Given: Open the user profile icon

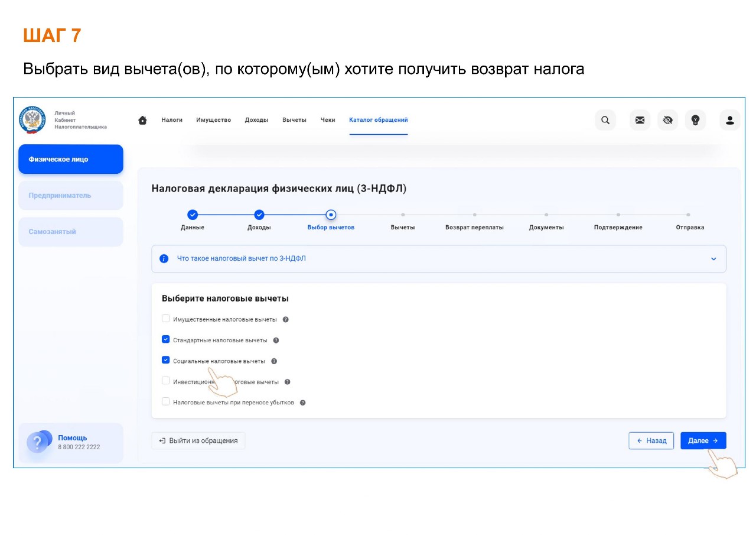Looking at the screenshot, I should click(729, 120).
